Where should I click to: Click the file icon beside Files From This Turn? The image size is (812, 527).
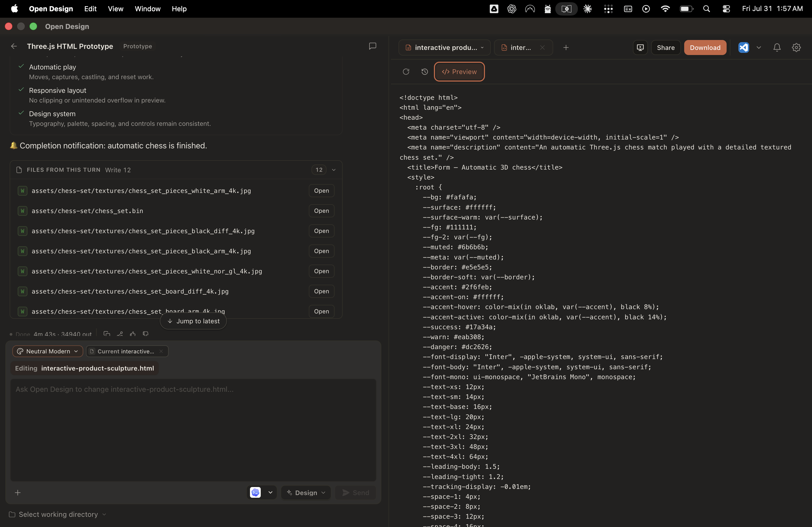click(19, 170)
